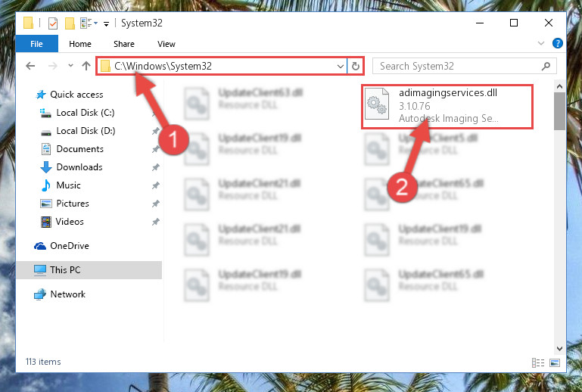
Task: Switch to Large icons view in status bar
Action: [555, 362]
